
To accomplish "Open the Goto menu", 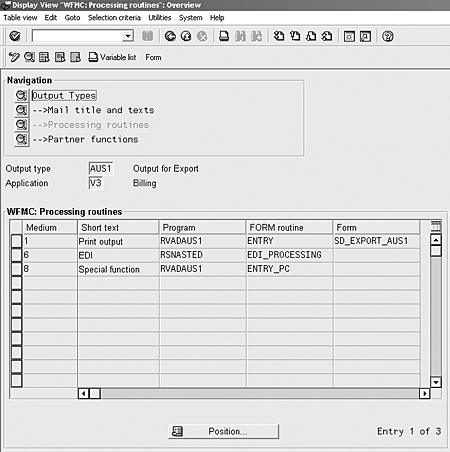I will pos(72,18).
